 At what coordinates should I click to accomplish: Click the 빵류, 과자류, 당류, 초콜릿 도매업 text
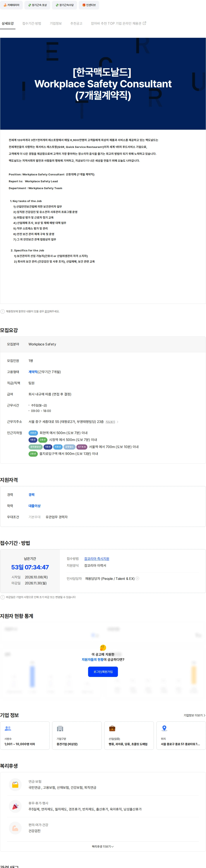[128, 744]
